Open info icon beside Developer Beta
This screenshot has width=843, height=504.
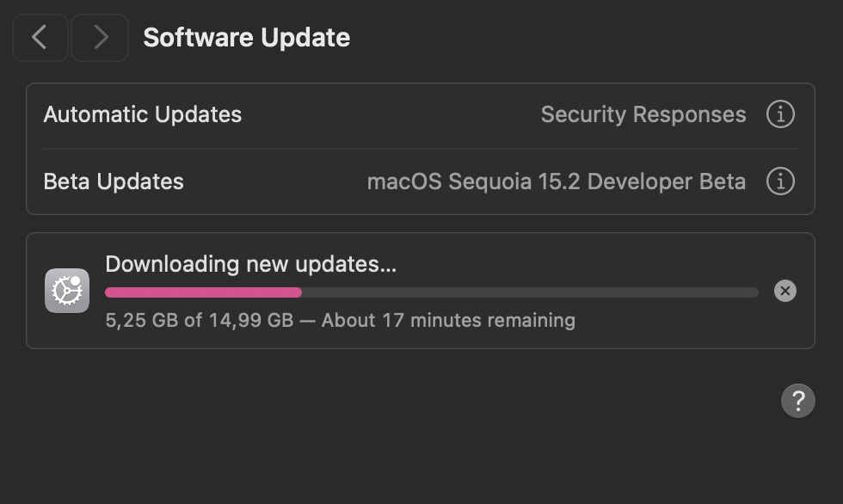780,181
